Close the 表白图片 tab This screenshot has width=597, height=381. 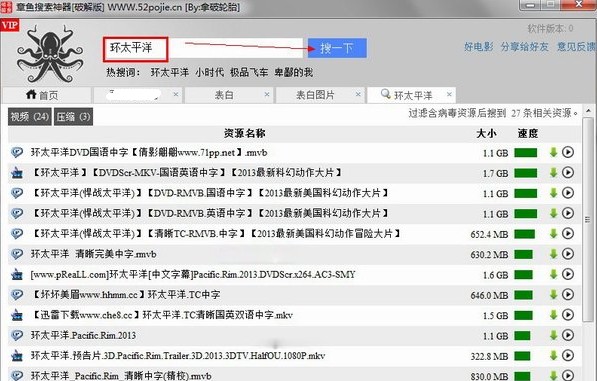pyautogui.click(x=358, y=94)
